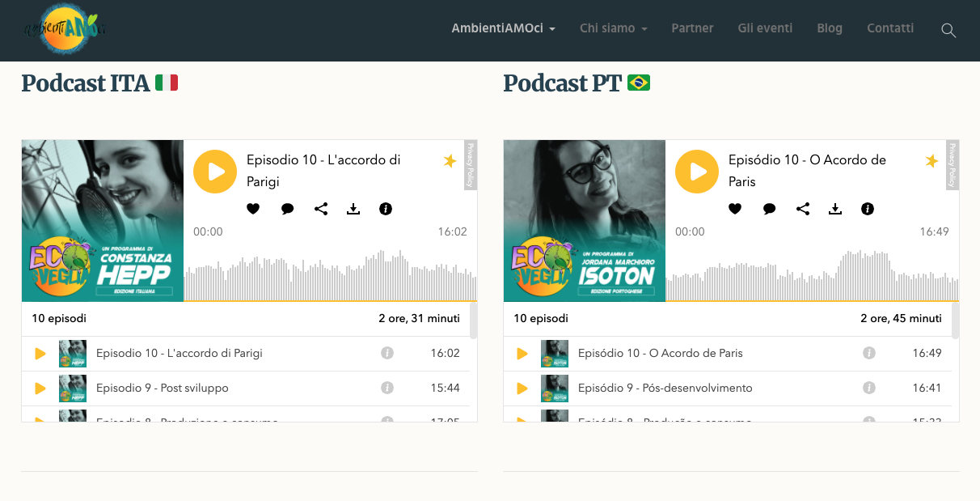
Task: Open the site search magnifier icon
Action: coord(948,31)
